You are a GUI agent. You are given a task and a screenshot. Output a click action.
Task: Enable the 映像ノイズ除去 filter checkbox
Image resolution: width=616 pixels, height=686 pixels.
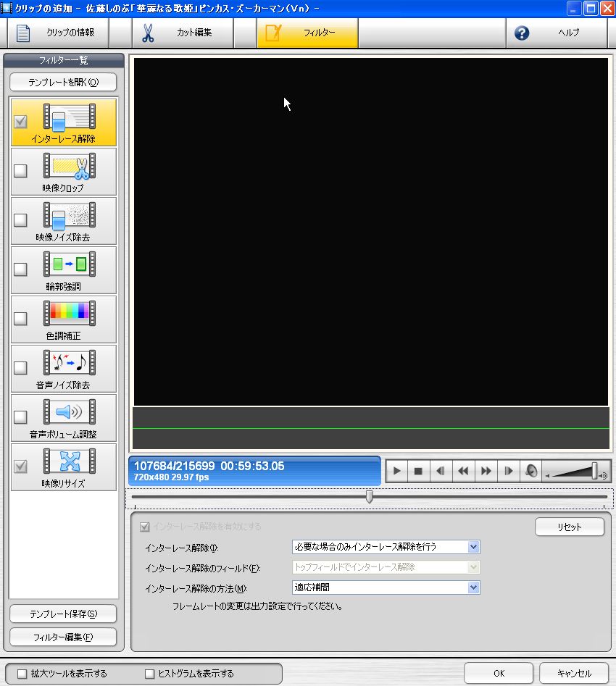click(20, 220)
